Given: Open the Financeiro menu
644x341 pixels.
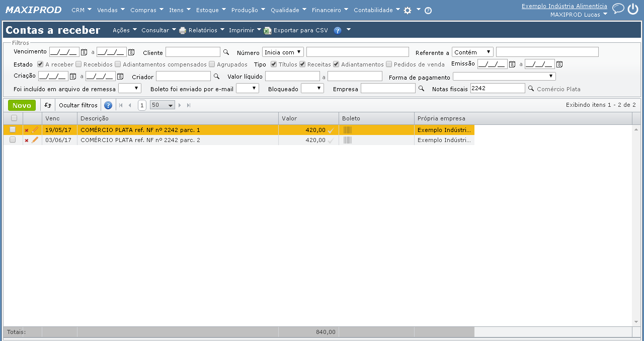Looking at the screenshot, I should 330,10.
